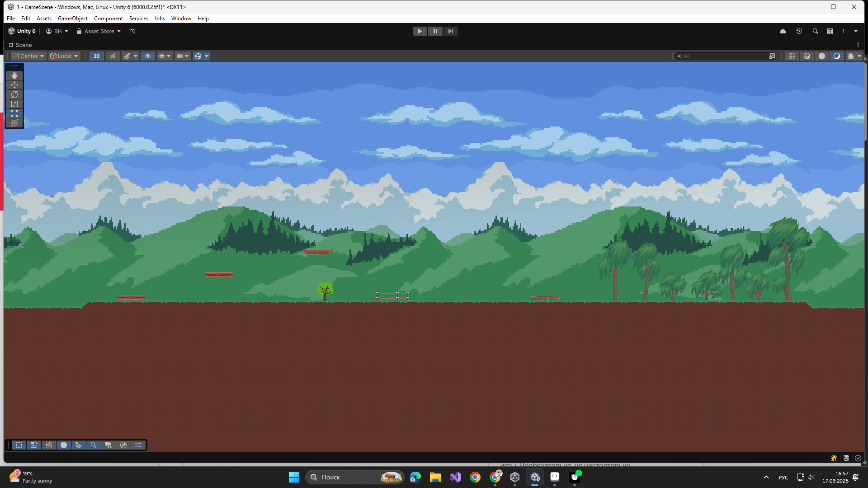Open Undo History icon
868x488 pixels.
coord(799,31)
